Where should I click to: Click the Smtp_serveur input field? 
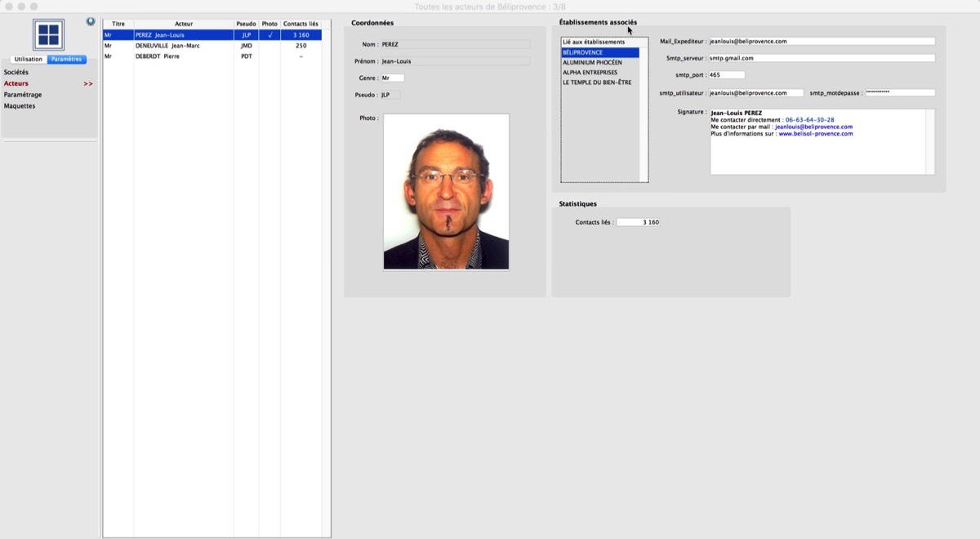821,58
